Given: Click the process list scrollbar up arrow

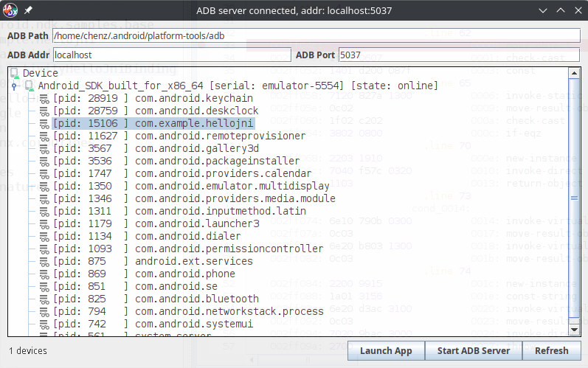Looking at the screenshot, I should tap(574, 73).
